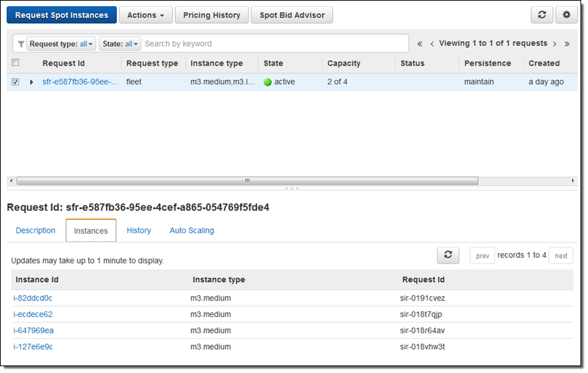588x373 pixels.
Task: Refresh the Instances list in lower panel
Action: click(448, 255)
